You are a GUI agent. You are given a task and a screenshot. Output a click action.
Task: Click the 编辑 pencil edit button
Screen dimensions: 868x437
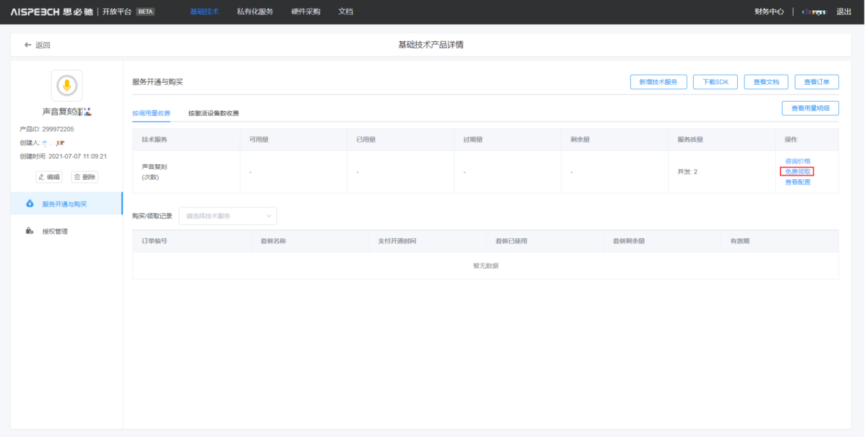(x=49, y=177)
